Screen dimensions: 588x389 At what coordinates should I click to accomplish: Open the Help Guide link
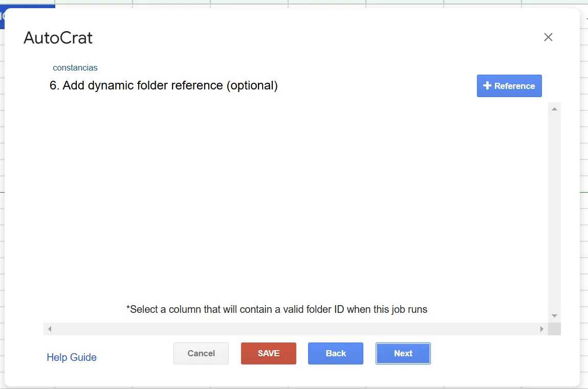(72, 357)
